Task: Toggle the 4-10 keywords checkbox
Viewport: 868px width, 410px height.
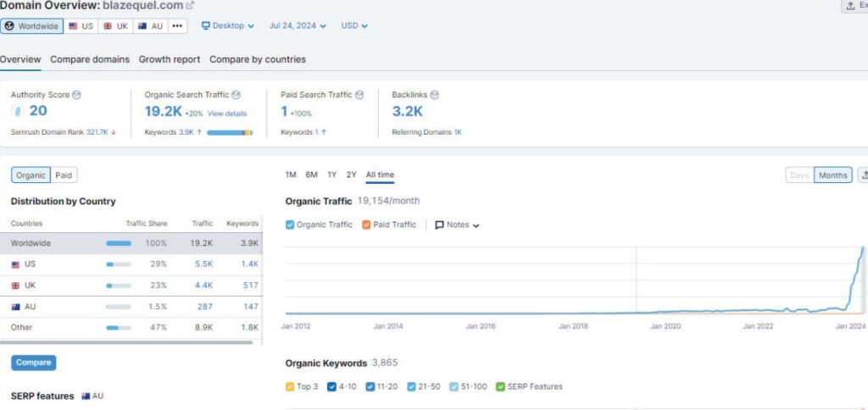Action: [x=332, y=387]
